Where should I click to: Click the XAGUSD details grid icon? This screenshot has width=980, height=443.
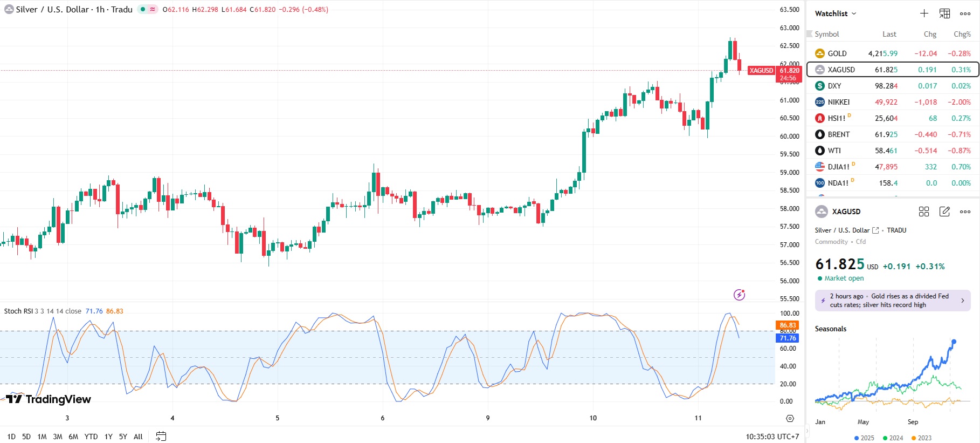[924, 212]
